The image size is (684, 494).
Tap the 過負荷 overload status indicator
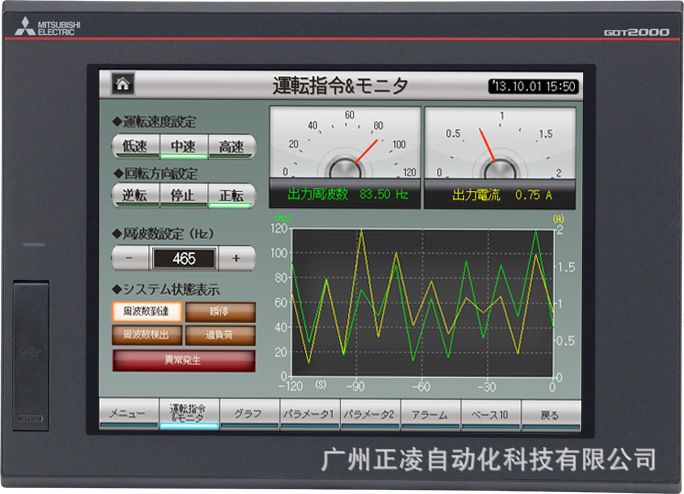tap(219, 335)
